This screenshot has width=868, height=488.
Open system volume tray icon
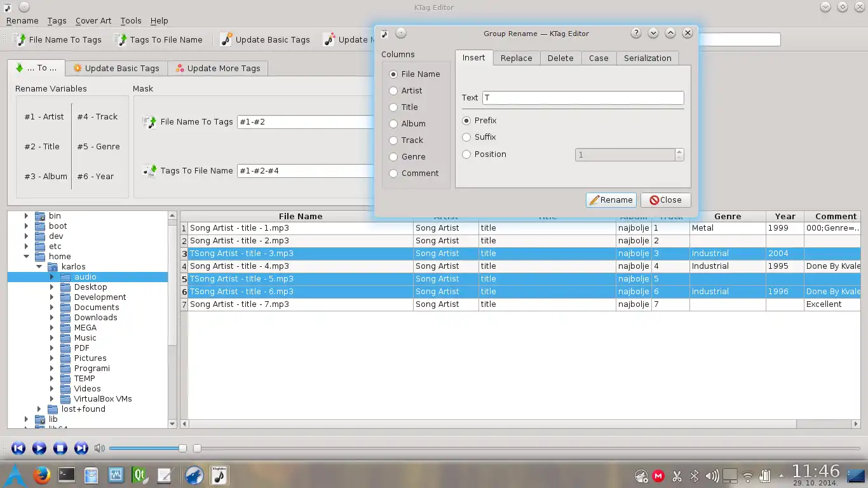712,475
